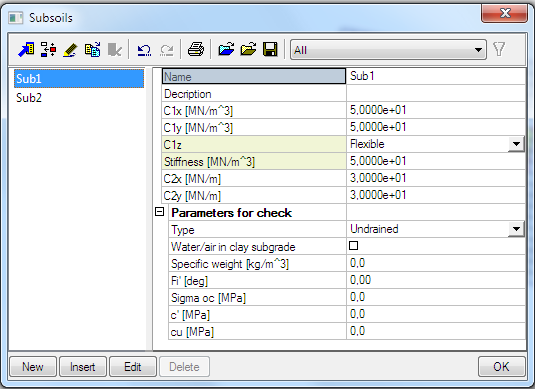Collapse the Parameters for check group
This screenshot has height=389, width=535.
point(159,212)
